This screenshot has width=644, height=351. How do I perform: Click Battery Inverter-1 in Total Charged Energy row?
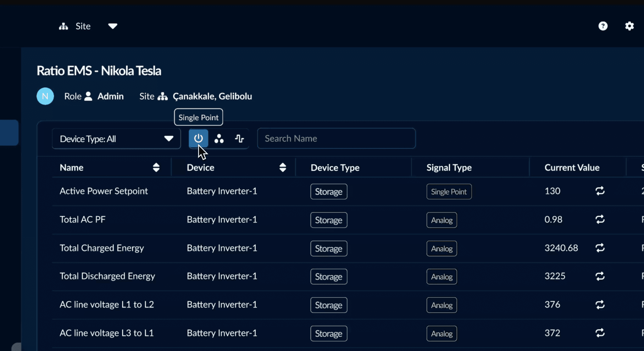click(x=222, y=248)
